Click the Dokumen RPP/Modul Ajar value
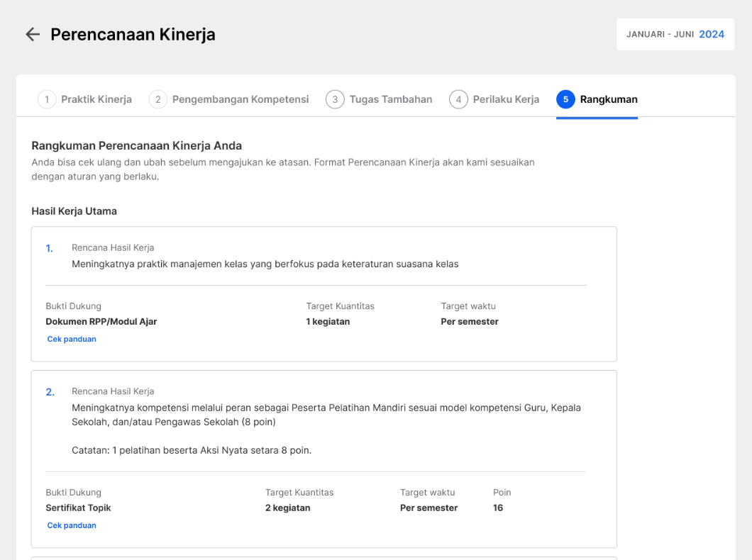Screen dimensions: 752x560 click(x=101, y=321)
